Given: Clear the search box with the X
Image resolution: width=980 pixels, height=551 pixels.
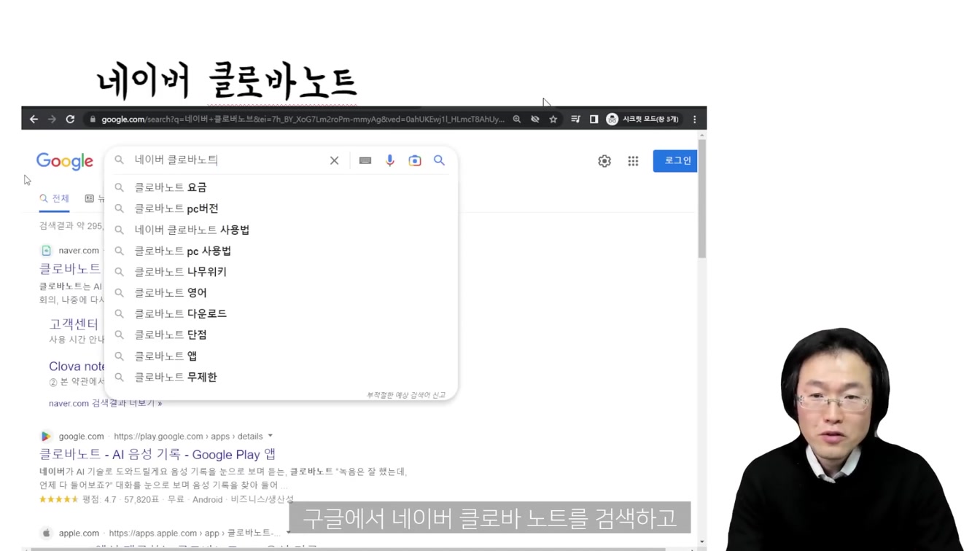Looking at the screenshot, I should [334, 160].
